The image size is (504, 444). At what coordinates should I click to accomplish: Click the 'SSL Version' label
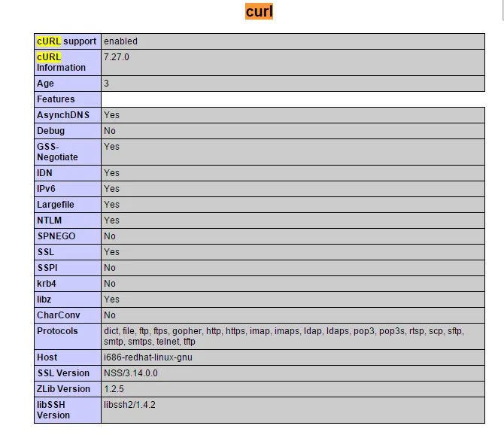point(63,373)
